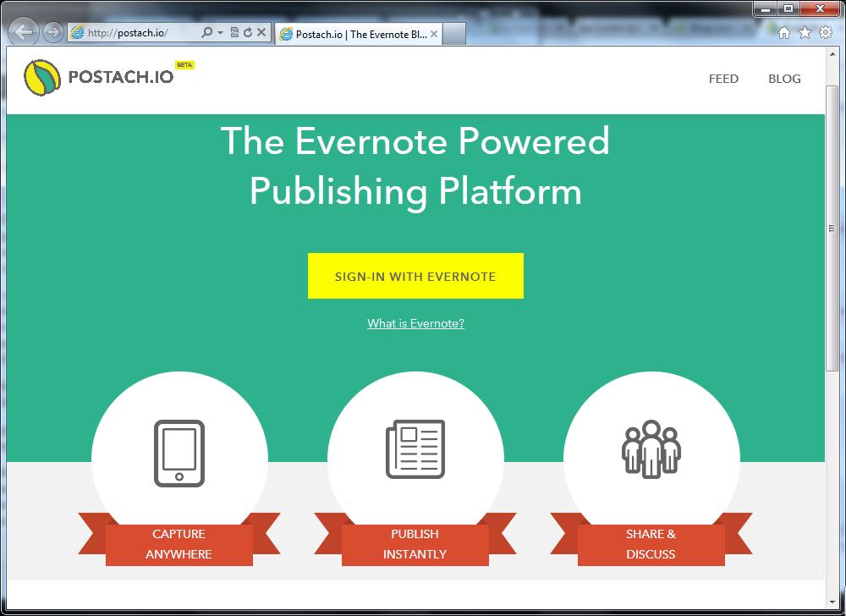The image size is (846, 616).
Task: Click the Postach.io leaf logo
Action: tap(42, 77)
